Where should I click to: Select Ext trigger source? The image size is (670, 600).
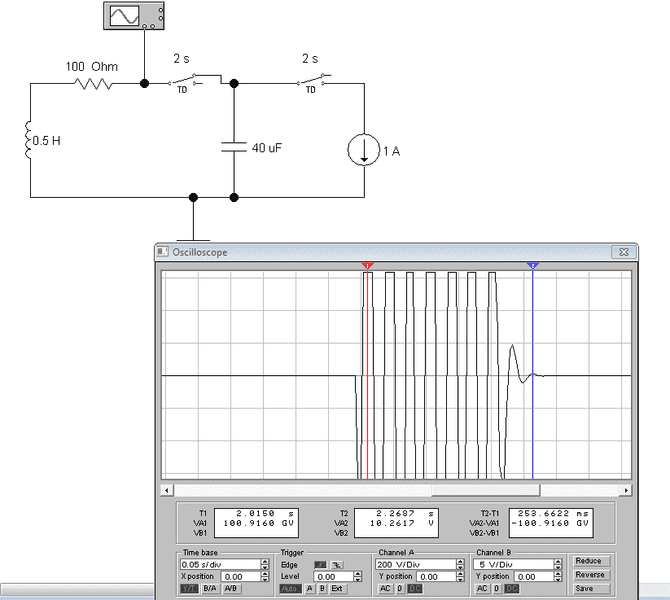[337, 589]
